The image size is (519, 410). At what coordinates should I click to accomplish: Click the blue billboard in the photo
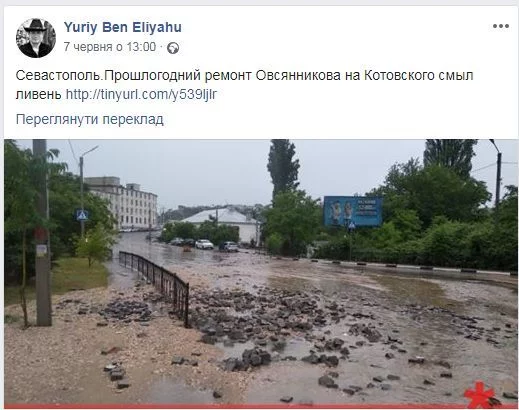[x=353, y=212]
